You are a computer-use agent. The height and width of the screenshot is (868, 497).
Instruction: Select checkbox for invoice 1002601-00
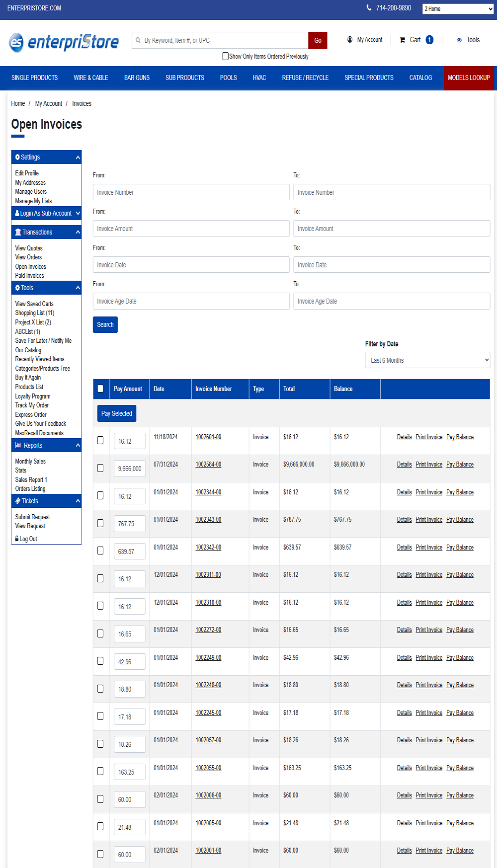coord(100,440)
